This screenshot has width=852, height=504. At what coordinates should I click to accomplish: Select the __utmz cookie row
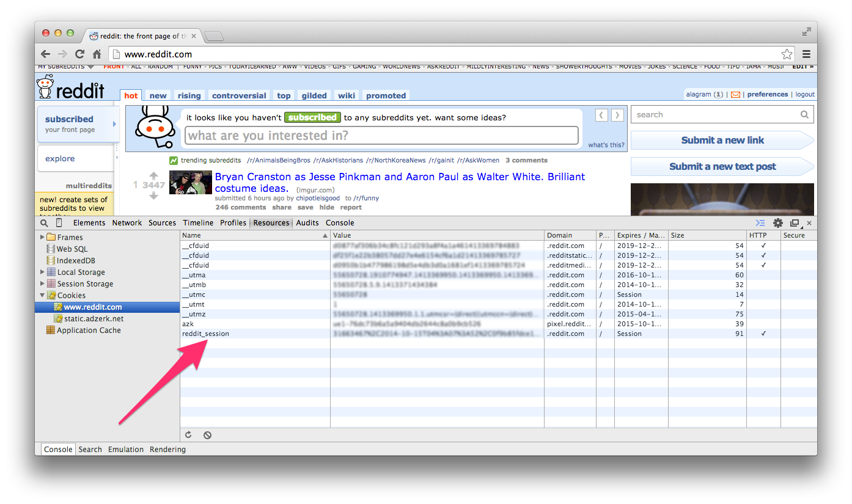[x=498, y=314]
